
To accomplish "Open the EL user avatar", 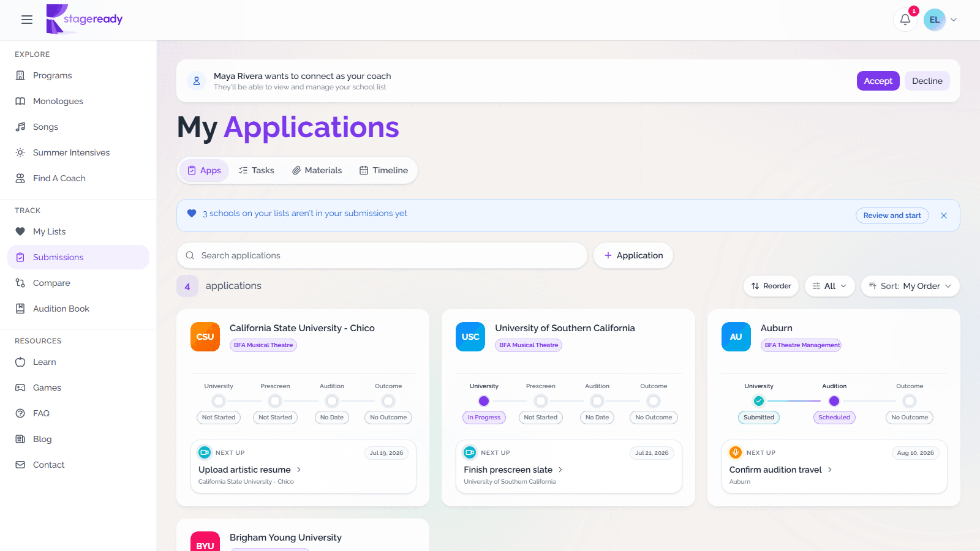I will tap(935, 20).
